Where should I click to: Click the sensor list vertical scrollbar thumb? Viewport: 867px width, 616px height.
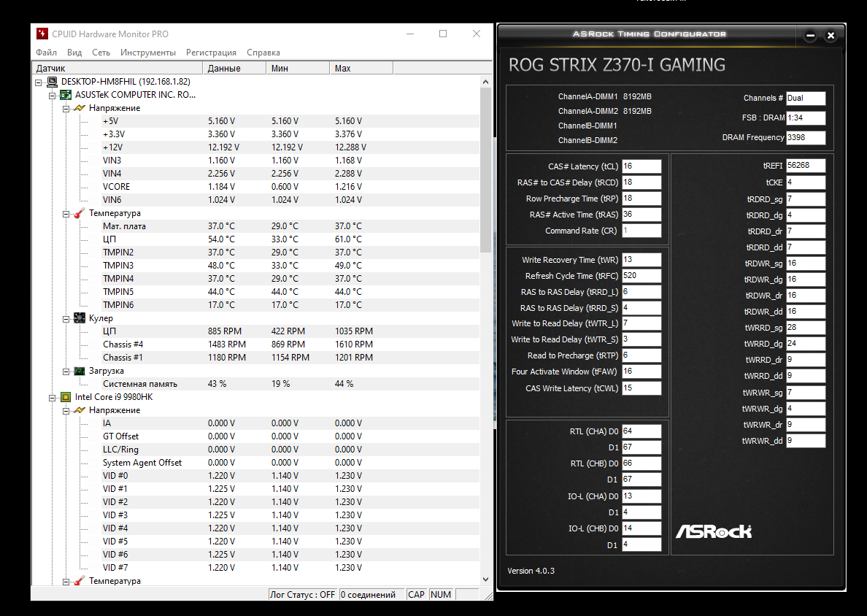485,170
